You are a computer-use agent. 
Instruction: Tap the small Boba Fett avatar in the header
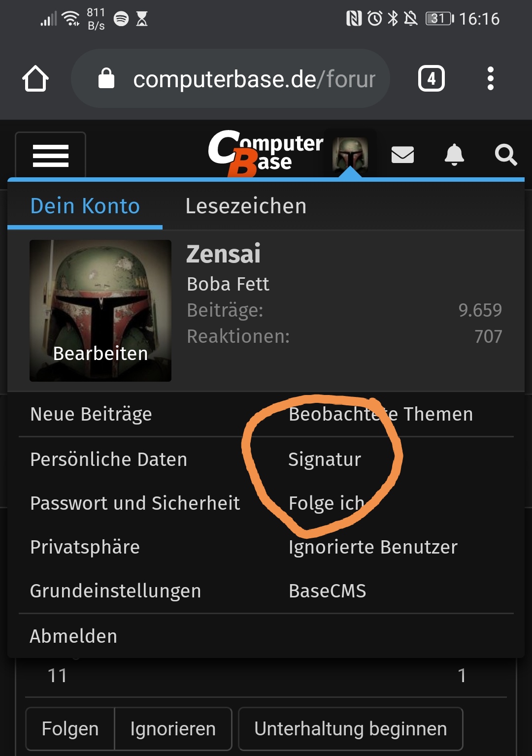coord(350,155)
